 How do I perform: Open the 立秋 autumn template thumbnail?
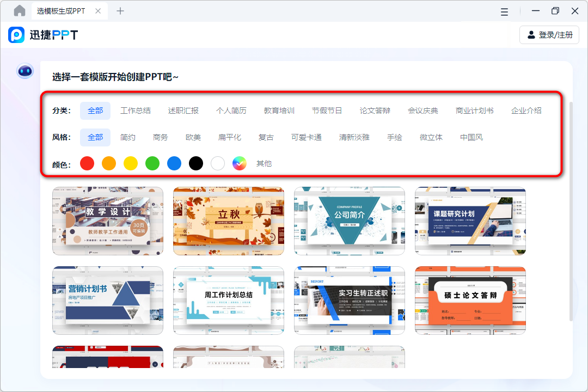[228, 221]
